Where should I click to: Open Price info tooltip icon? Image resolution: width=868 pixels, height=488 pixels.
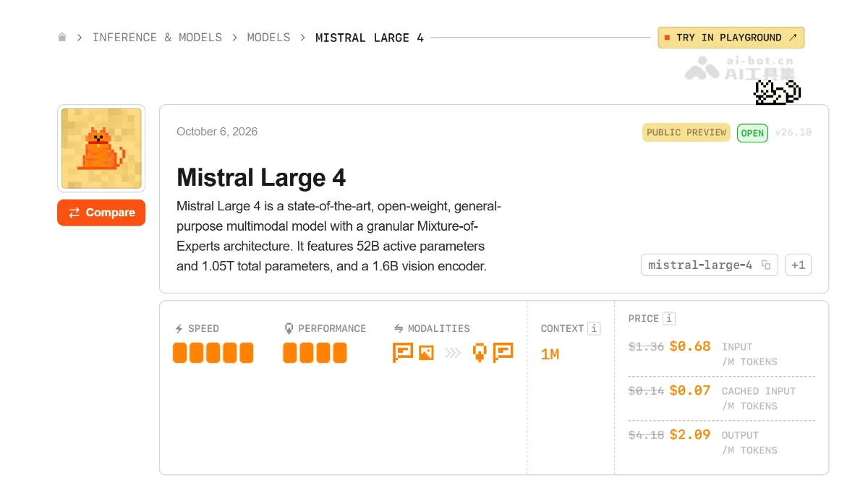point(669,318)
